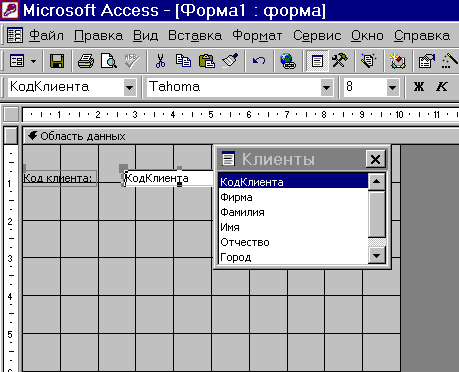459x372 pixels.
Task: Select the Format Painter brush icon
Action: (x=230, y=61)
